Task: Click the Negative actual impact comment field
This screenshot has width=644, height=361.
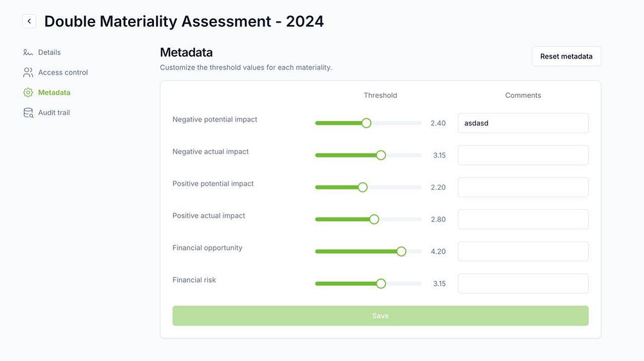Action: pyautogui.click(x=523, y=155)
